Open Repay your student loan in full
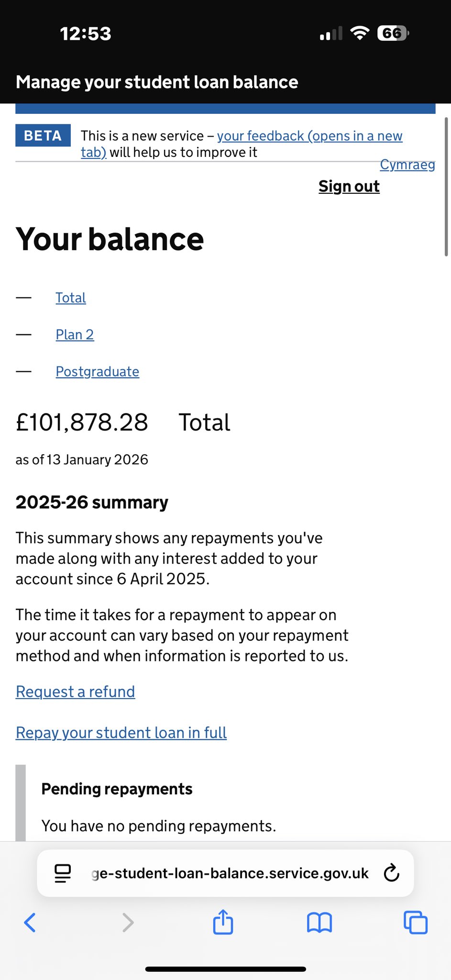Viewport: 451px width, 980px height. pyautogui.click(x=121, y=733)
